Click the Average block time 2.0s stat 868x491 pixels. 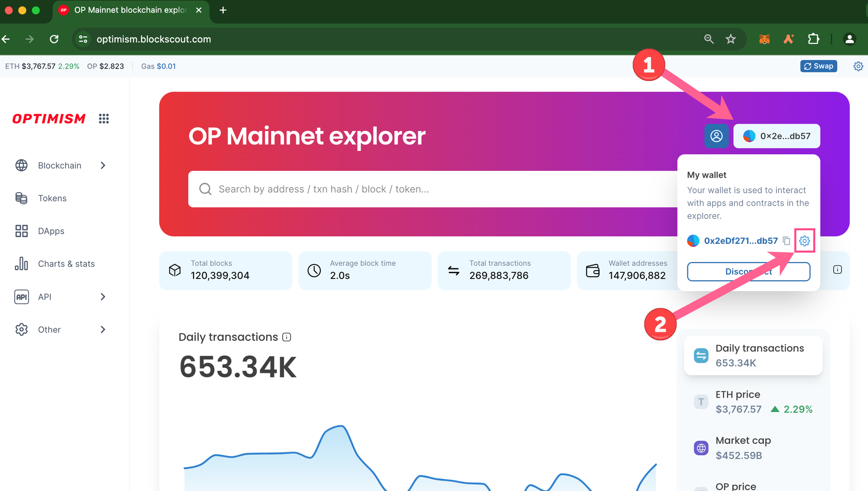click(x=365, y=270)
